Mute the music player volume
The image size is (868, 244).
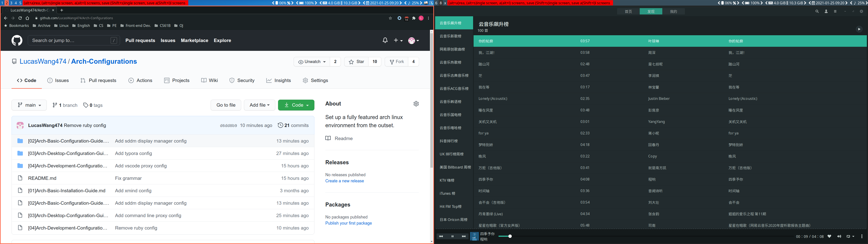pos(839,236)
